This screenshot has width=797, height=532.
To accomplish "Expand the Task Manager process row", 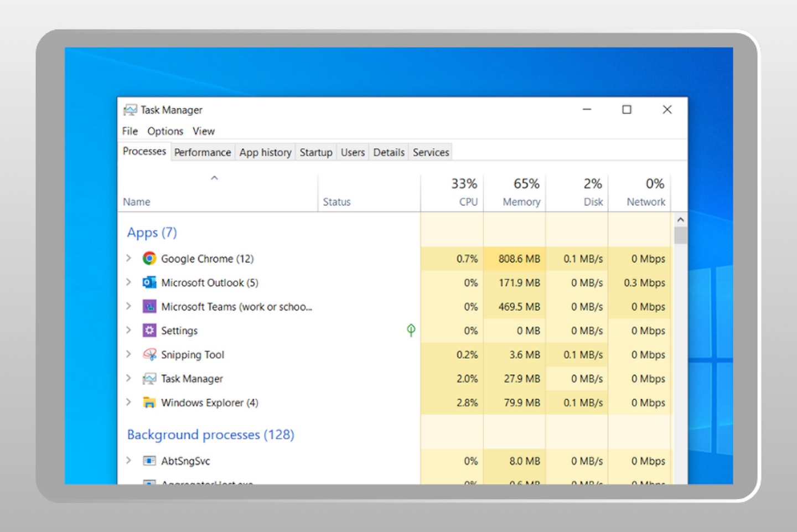I will (128, 378).
